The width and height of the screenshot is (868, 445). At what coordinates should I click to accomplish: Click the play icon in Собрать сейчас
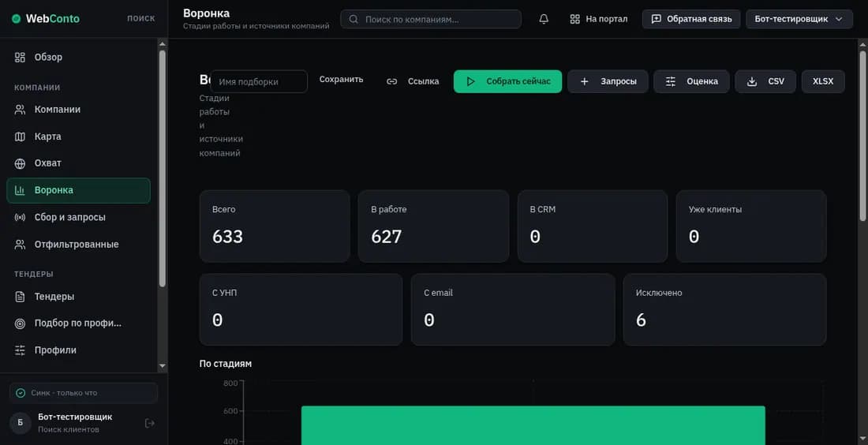click(x=470, y=81)
